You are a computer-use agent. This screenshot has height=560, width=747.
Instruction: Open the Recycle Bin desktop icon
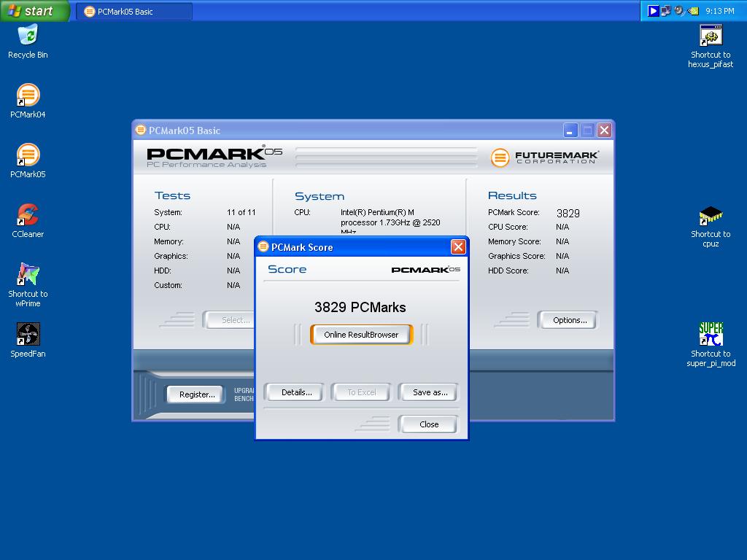point(28,35)
